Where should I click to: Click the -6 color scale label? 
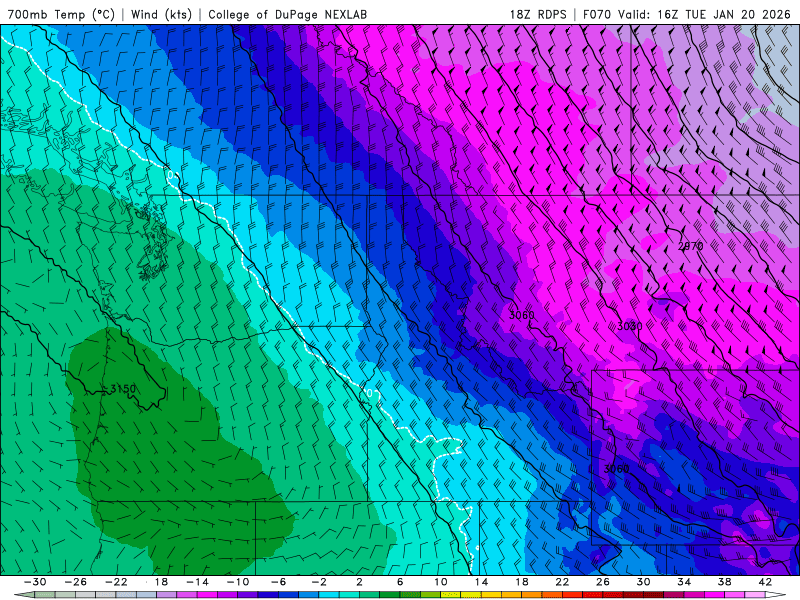pyautogui.click(x=279, y=582)
